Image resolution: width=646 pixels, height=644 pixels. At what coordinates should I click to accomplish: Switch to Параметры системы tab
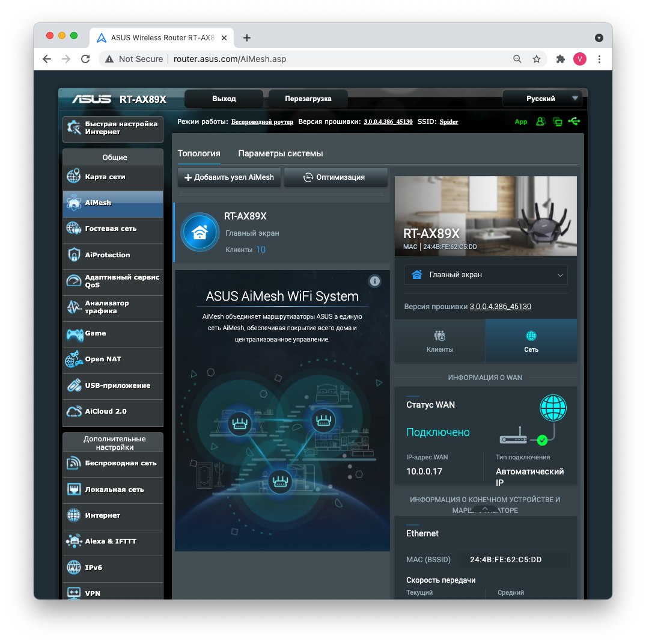[x=280, y=153]
